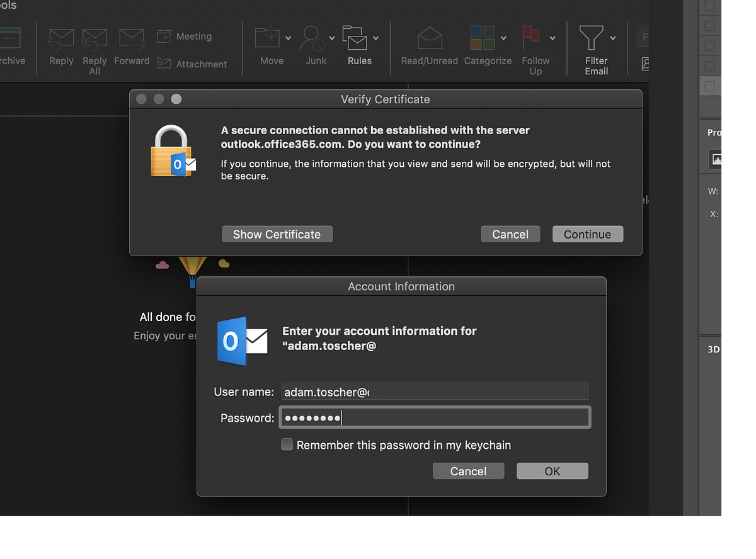Expand the Move dropdown arrow
Image resolution: width=756 pixels, height=559 pixels.
coord(288,38)
